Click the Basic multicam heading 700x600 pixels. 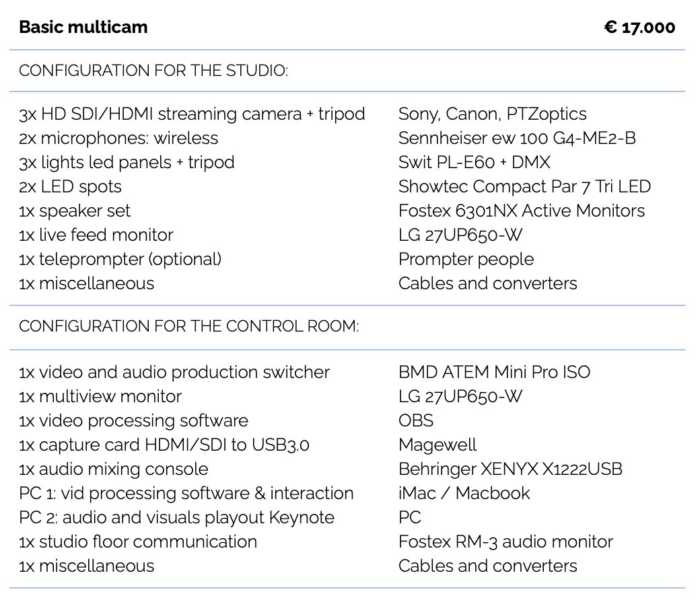pyautogui.click(x=83, y=27)
